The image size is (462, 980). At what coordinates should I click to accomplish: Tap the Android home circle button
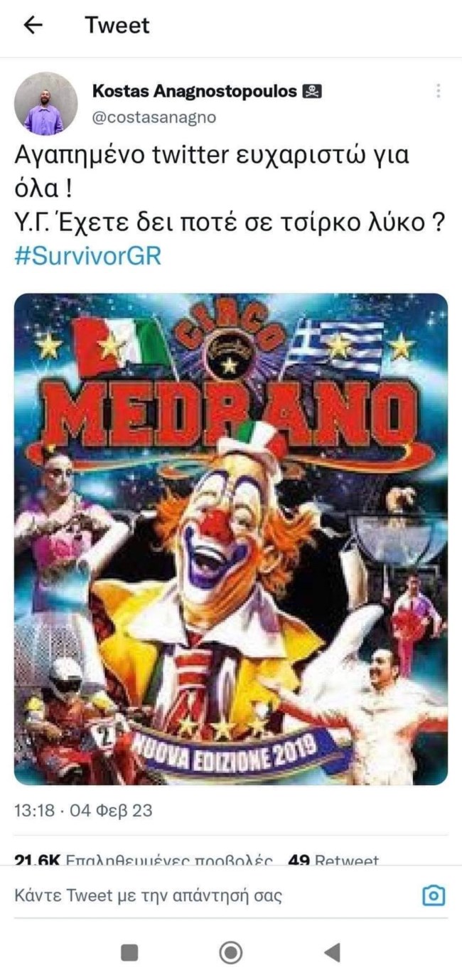(x=230, y=952)
